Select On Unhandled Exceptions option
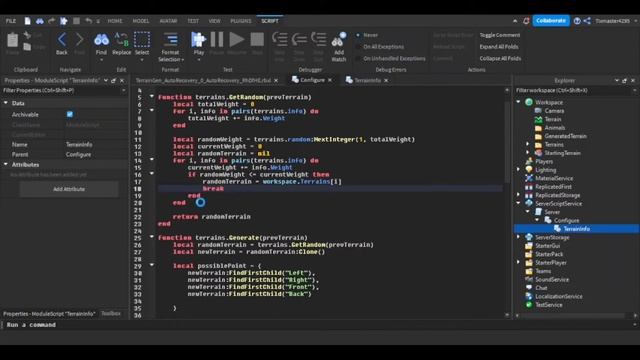This screenshot has height=360, width=640. click(x=390, y=58)
